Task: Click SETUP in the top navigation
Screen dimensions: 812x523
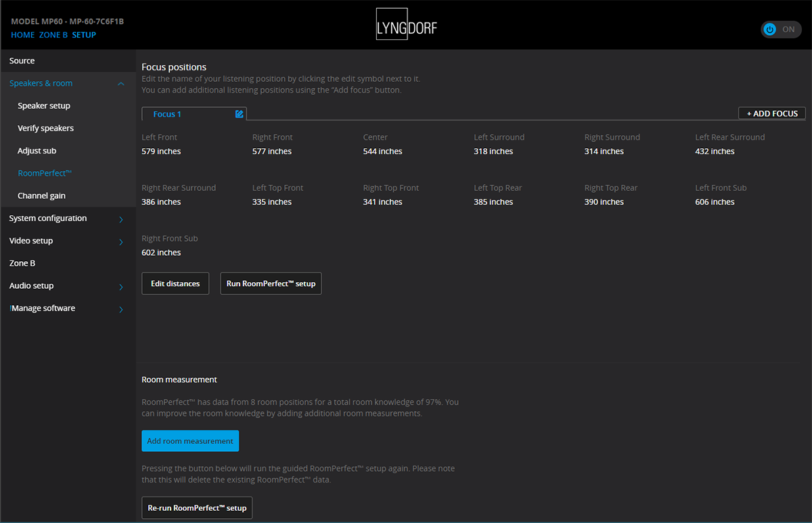Action: click(x=84, y=35)
